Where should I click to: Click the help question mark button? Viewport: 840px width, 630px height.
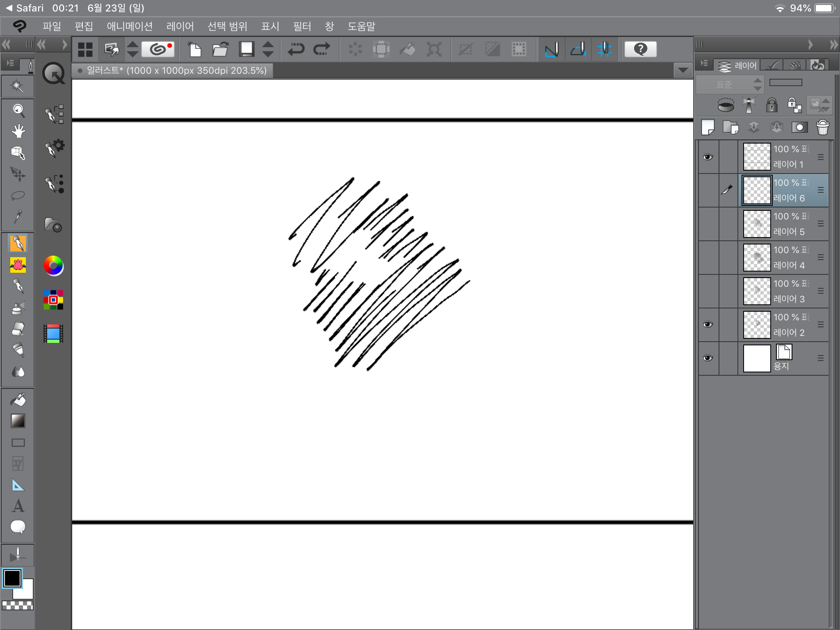point(640,49)
